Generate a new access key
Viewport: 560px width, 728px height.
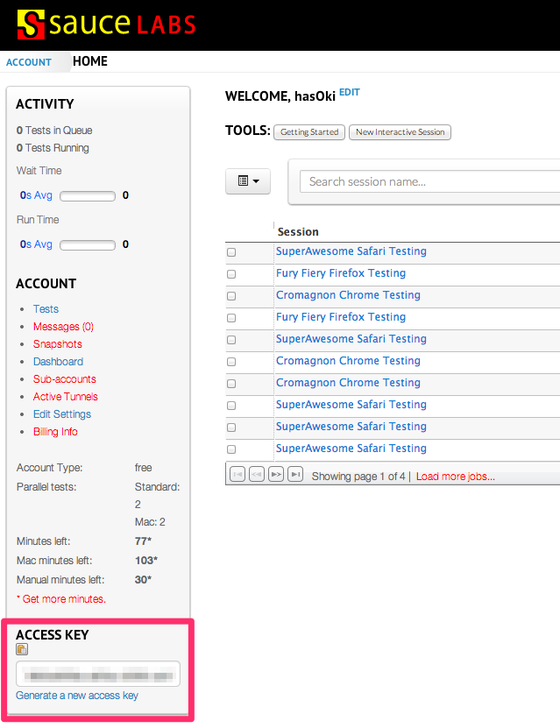(77, 696)
